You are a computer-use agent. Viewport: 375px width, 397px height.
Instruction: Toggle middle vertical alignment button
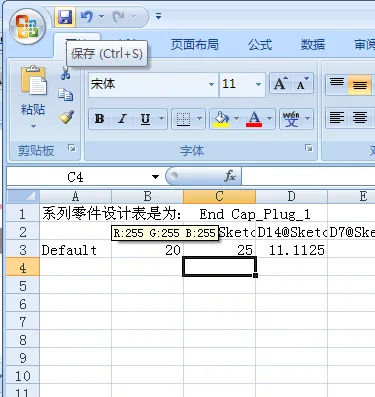click(359, 84)
